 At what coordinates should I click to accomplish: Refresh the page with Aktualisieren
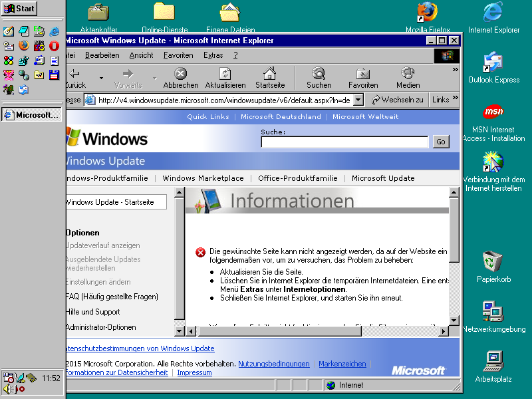point(225,78)
